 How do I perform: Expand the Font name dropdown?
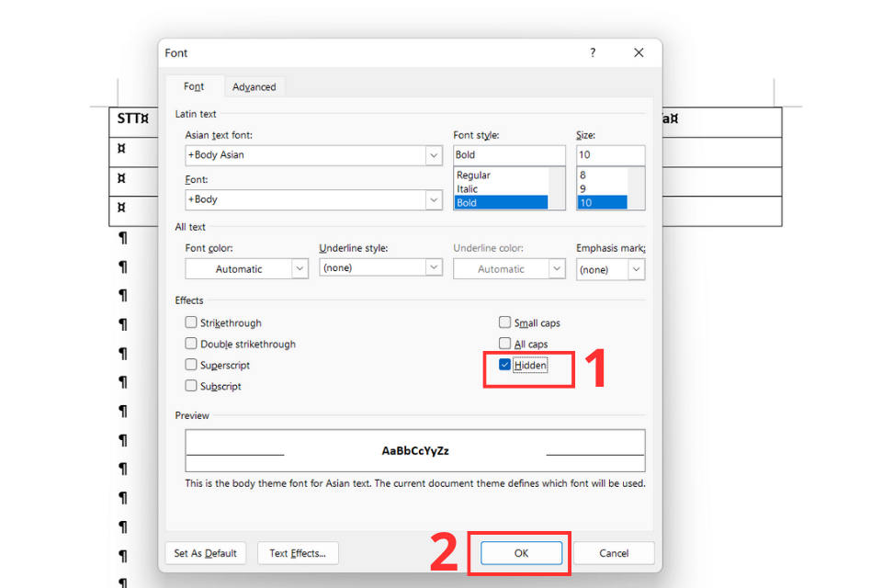click(433, 199)
